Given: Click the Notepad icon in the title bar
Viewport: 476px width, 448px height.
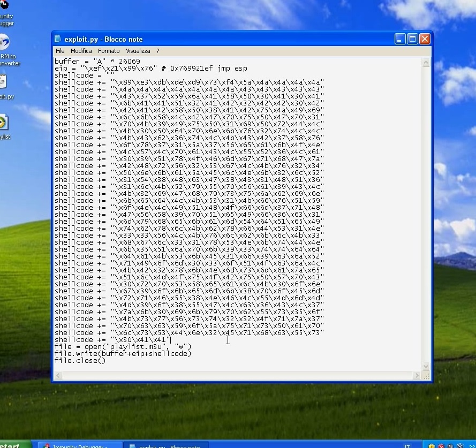Looking at the screenshot, I should tap(57, 39).
